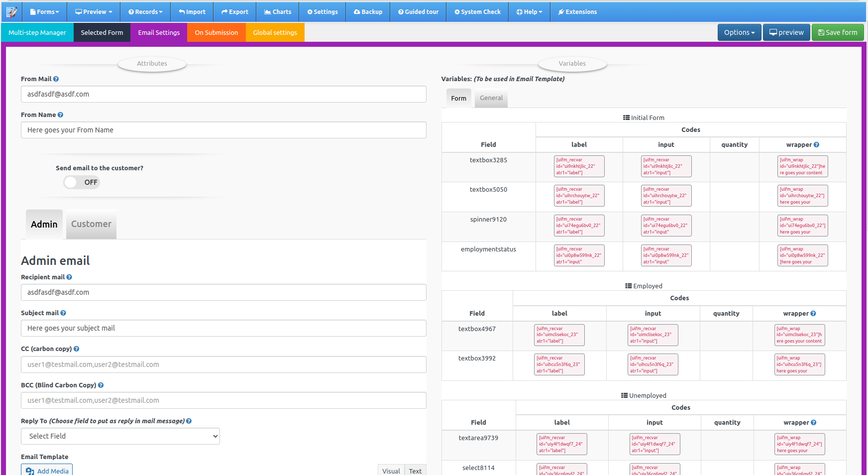Open the General variables tab
Screen dimensions: 868x475
pyautogui.click(x=491, y=98)
